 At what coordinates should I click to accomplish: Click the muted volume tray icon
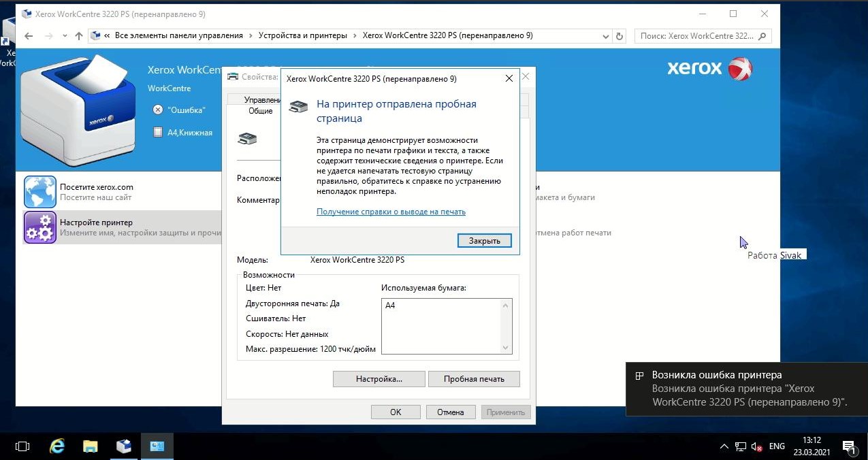pos(756,446)
